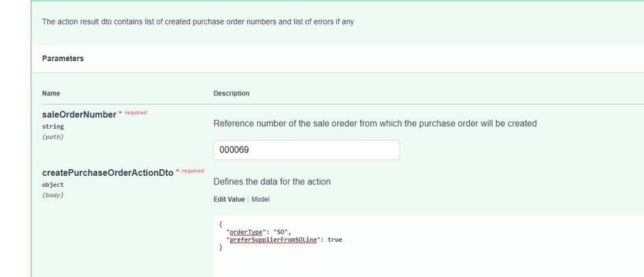Click the saleOrderNumber input field containing 000069

click(x=306, y=150)
